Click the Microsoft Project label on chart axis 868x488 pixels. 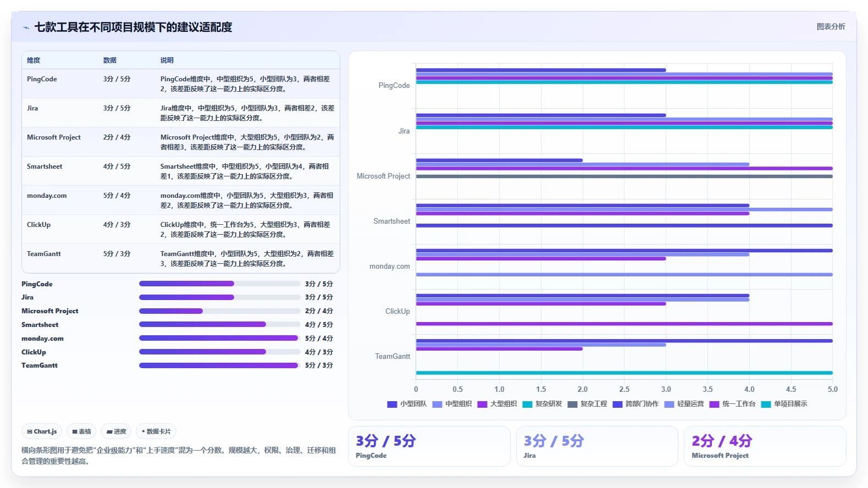[383, 176]
